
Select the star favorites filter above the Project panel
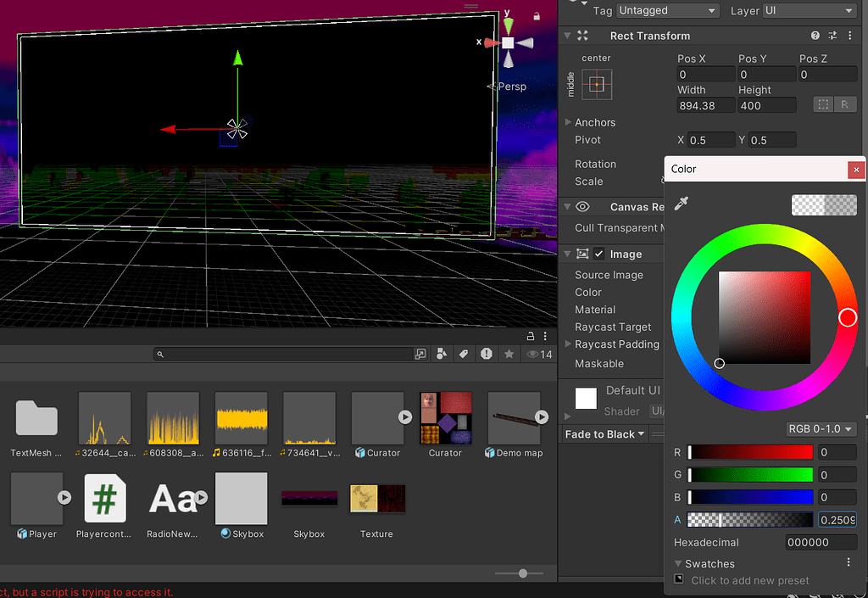509,354
